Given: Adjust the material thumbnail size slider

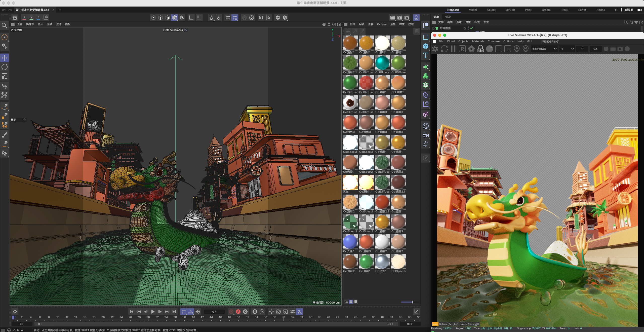Looking at the screenshot, I should [x=413, y=302].
